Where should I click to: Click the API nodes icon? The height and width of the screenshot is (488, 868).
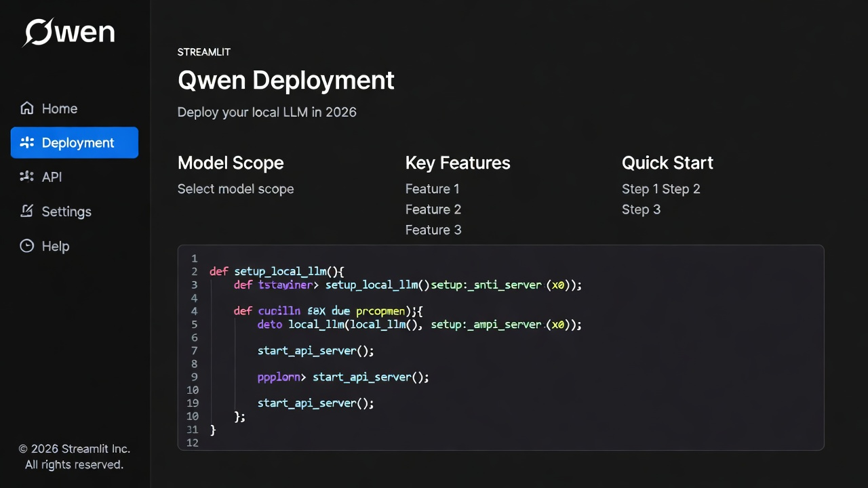(x=27, y=177)
